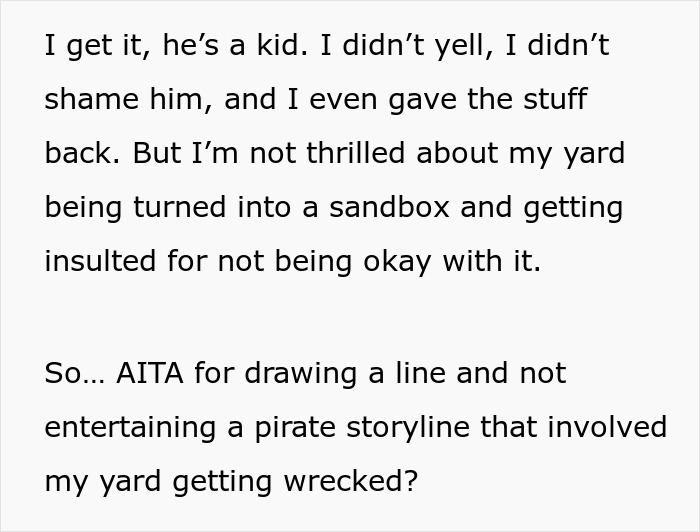Place cursor on the word "thrilled"
Viewport: 700px width, 532px height.
pos(353,154)
